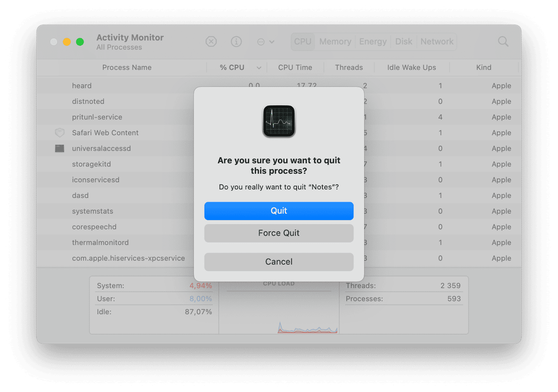
Task: Open the Disk tab
Action: (404, 42)
